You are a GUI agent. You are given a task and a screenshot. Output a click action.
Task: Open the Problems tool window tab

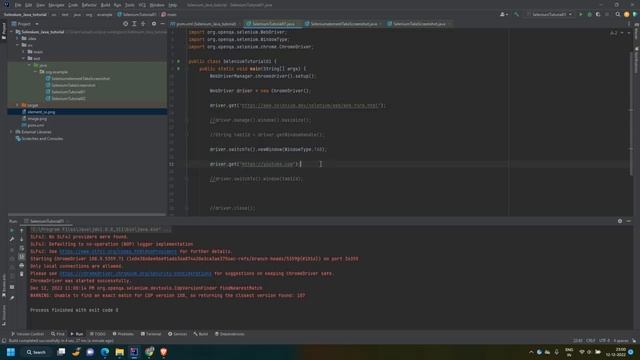click(x=123, y=334)
